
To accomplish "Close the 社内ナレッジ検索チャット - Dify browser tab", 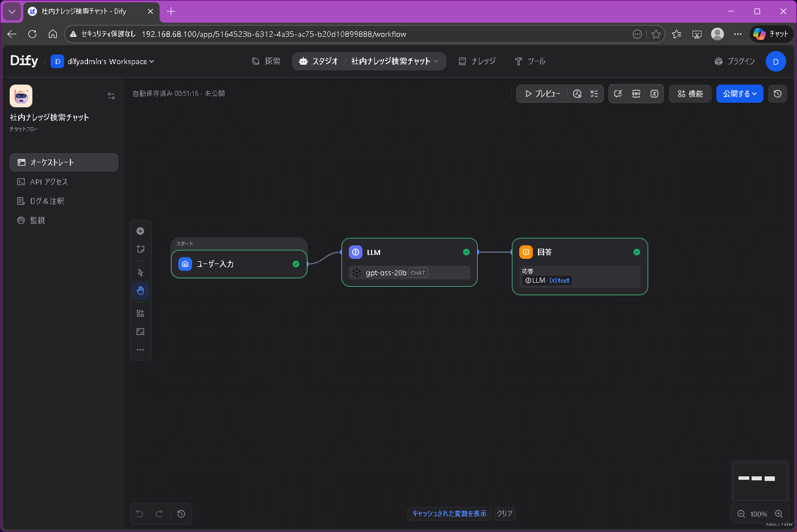I will click(x=151, y=11).
